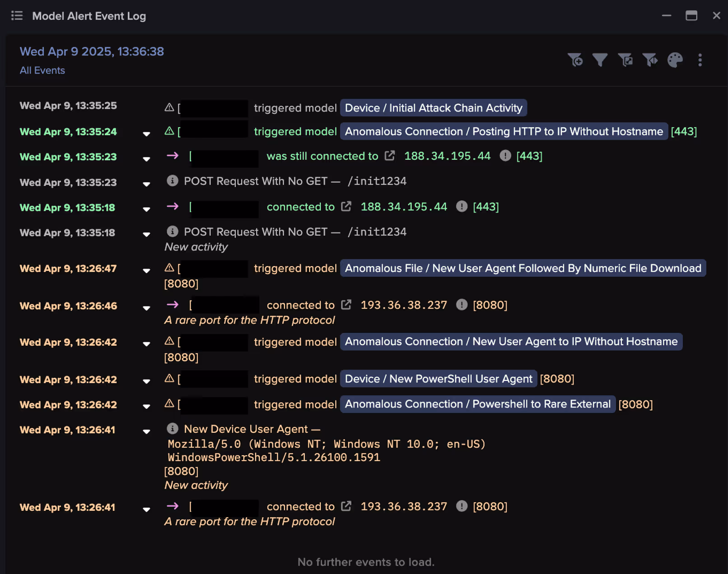Click warning triangle for Posting HTTP row

(x=169, y=131)
